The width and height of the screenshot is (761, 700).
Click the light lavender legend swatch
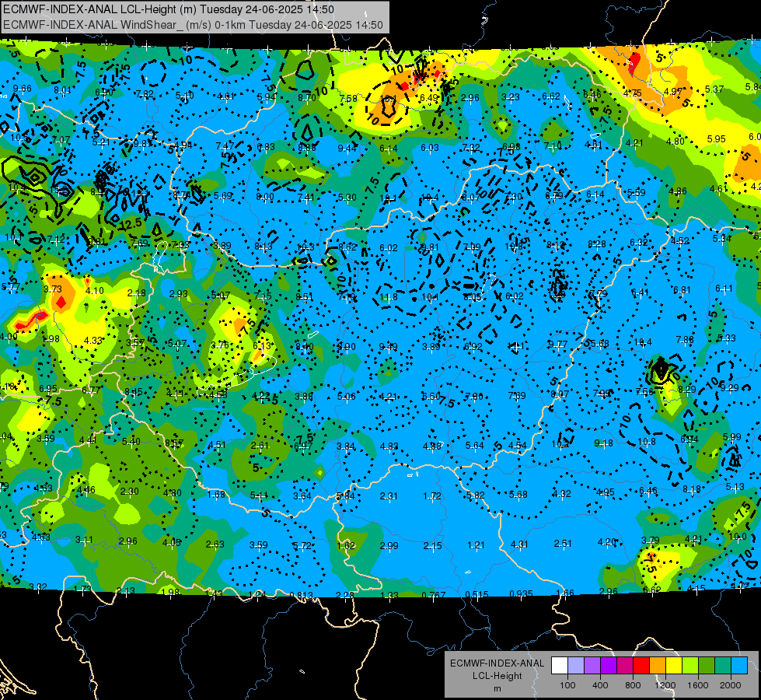[x=576, y=665]
